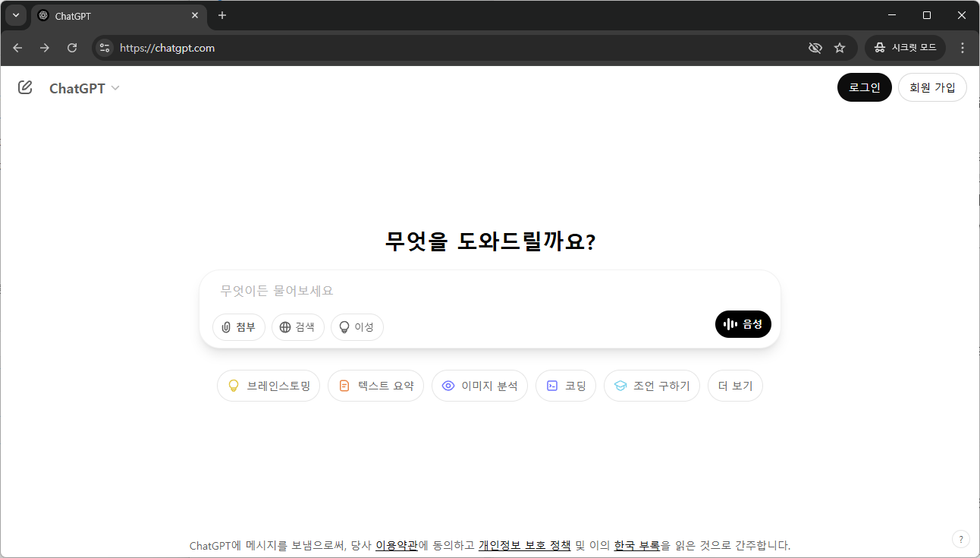
Task: Minimize the browser window
Action: pyautogui.click(x=892, y=15)
